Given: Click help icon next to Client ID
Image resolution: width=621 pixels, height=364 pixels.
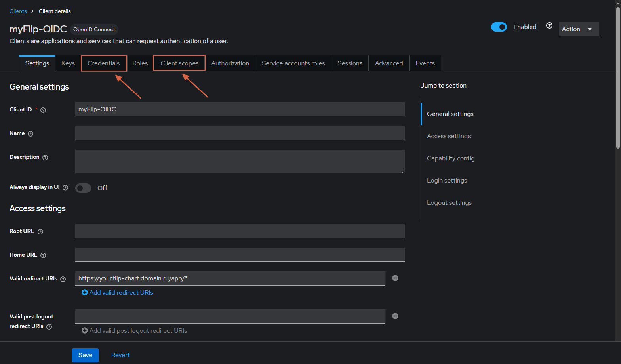Looking at the screenshot, I should point(43,110).
